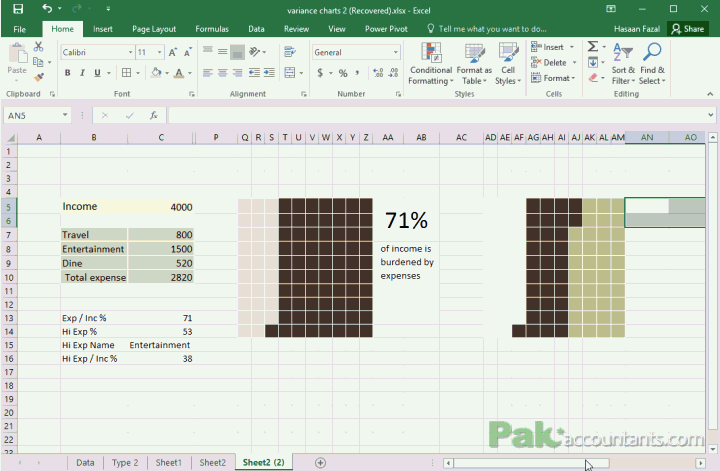
Task: Center text horizontally
Action: pos(223,73)
